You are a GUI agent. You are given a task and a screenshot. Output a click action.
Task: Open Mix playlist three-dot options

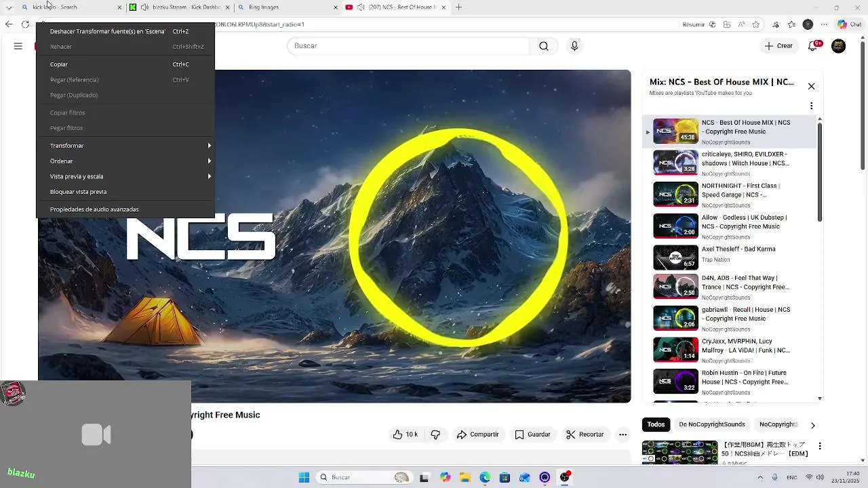[811, 106]
